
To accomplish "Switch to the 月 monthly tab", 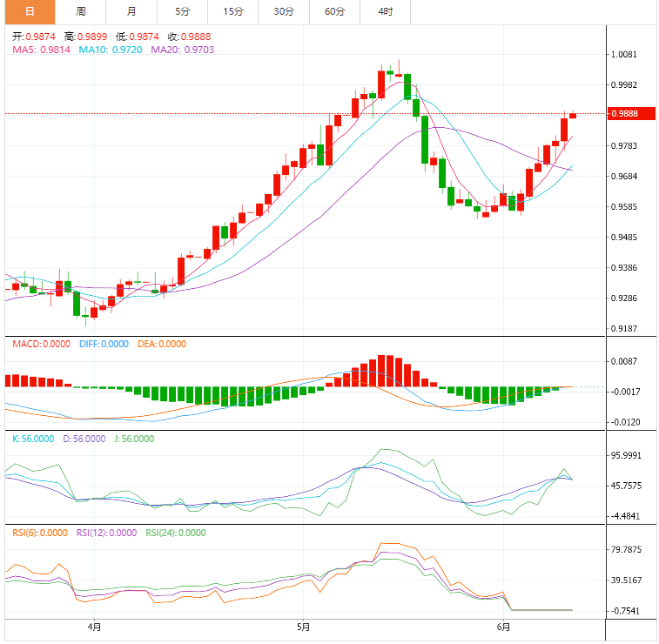I will pos(131,11).
